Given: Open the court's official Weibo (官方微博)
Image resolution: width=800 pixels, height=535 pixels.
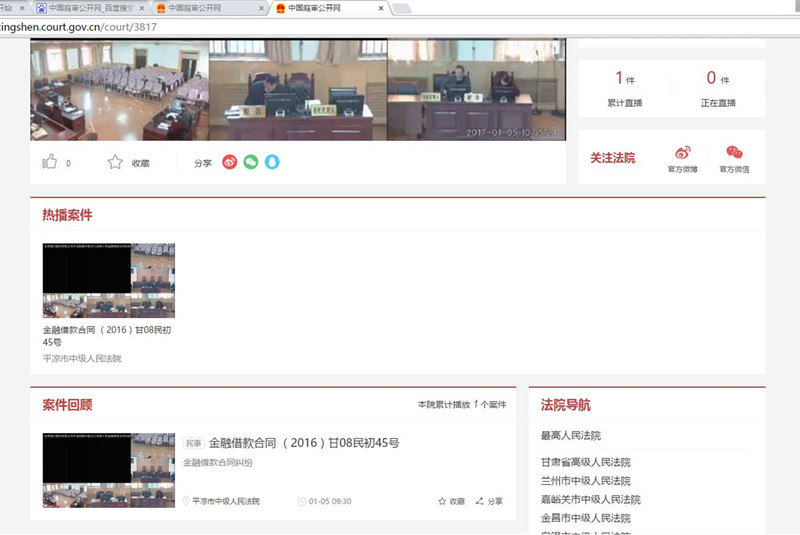Looking at the screenshot, I should point(683,159).
